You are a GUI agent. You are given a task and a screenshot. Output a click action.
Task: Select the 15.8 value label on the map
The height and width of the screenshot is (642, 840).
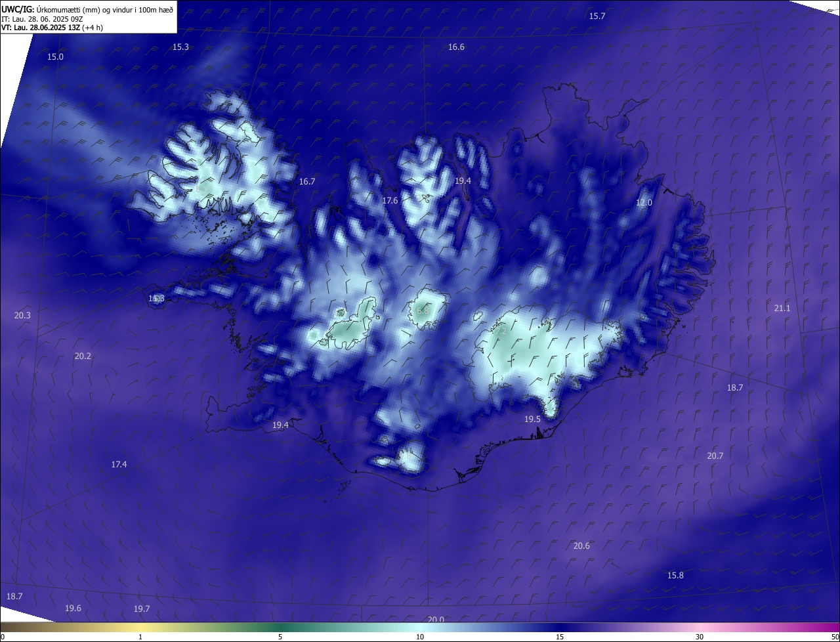tap(675, 576)
